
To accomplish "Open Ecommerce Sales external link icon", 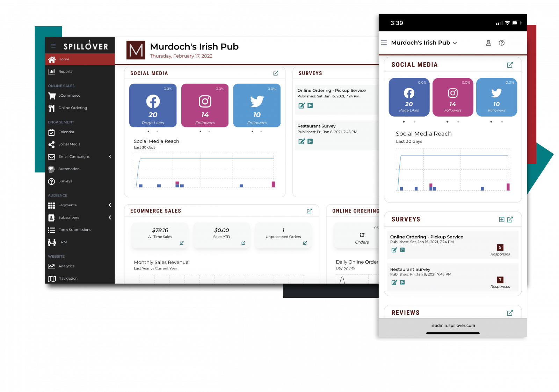I will pyautogui.click(x=309, y=211).
